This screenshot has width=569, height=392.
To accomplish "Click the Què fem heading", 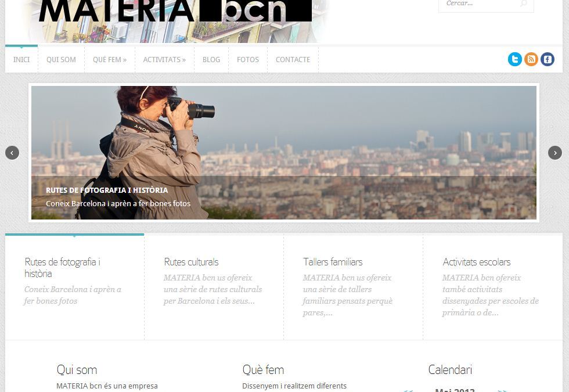I will point(263,370).
